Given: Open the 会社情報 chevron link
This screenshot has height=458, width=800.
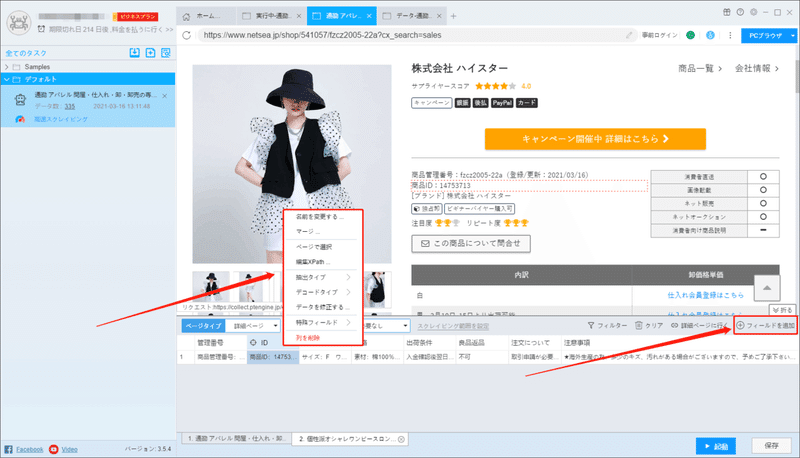Looking at the screenshot, I should point(757,68).
